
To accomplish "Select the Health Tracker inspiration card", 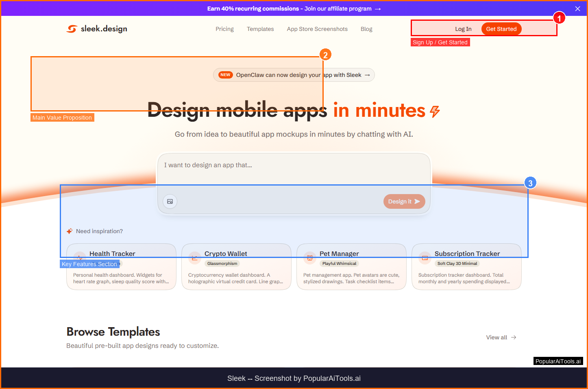I will 121,273.
